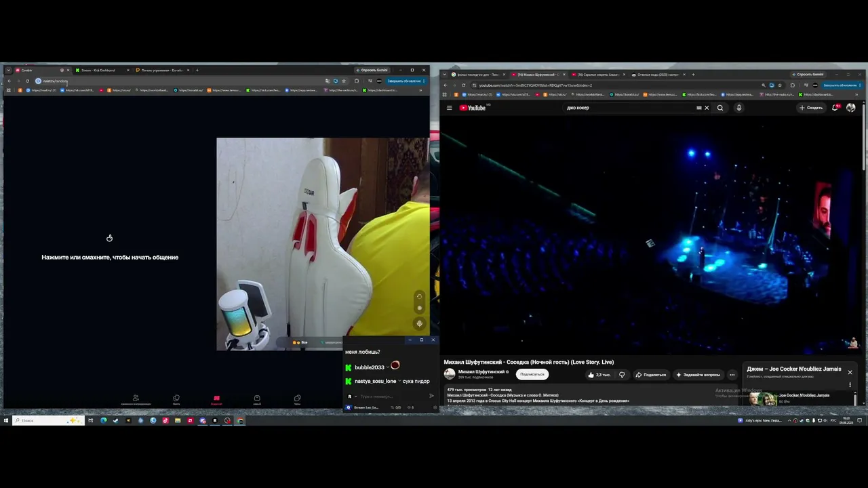Image resolution: width=868 pixels, height=488 pixels.
Task: Click the Ask Gemini button in left browser
Action: click(x=372, y=70)
